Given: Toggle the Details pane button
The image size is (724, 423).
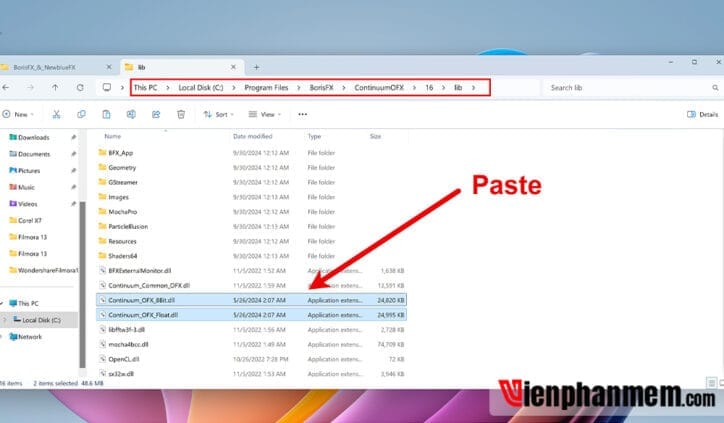Looking at the screenshot, I should 702,114.
